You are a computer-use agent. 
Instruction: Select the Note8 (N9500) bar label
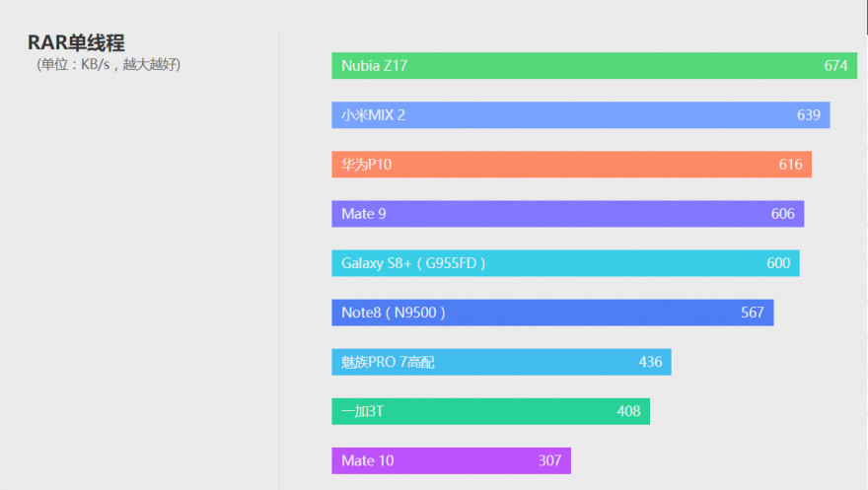point(394,313)
